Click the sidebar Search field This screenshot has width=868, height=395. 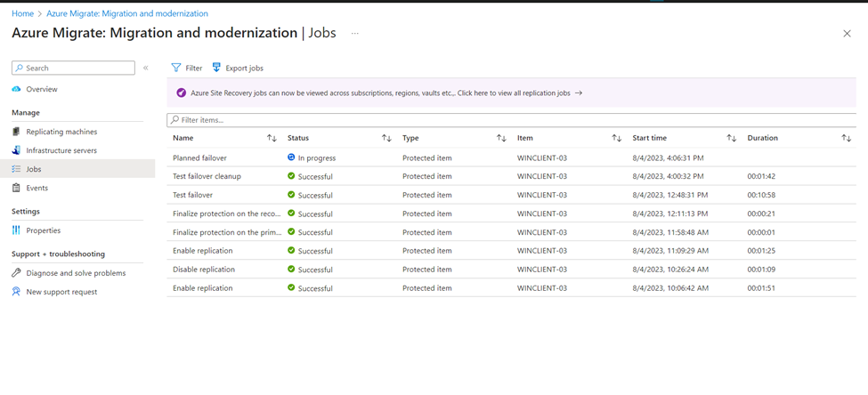click(x=73, y=68)
